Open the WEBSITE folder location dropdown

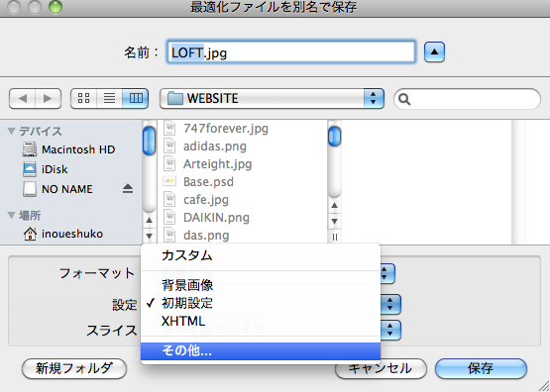point(272,98)
